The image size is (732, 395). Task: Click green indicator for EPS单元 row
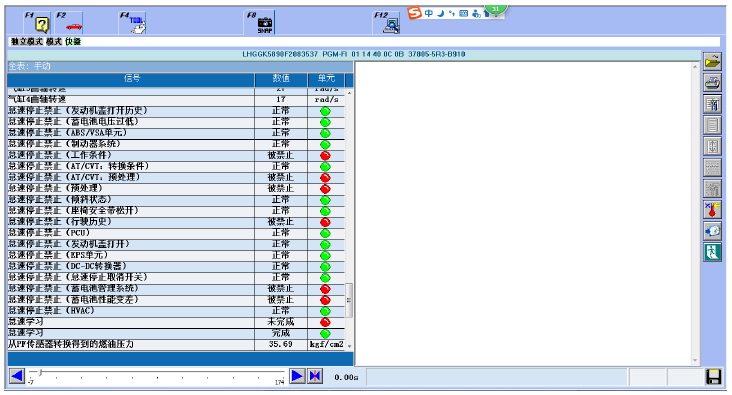point(325,255)
